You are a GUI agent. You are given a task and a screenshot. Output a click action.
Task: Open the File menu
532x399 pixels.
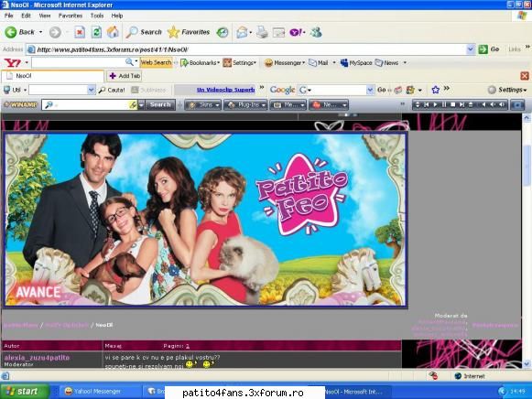pos(9,16)
